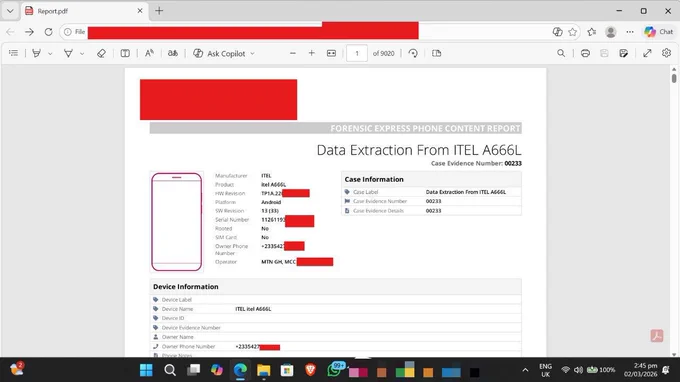Open the tab actions dropdown
680x382 pixels.
pos(10,11)
